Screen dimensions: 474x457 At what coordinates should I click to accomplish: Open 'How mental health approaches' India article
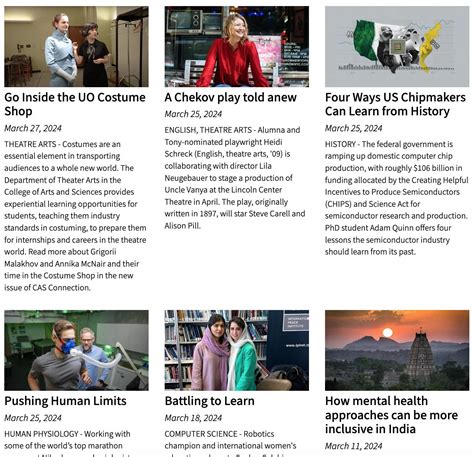[x=392, y=415]
